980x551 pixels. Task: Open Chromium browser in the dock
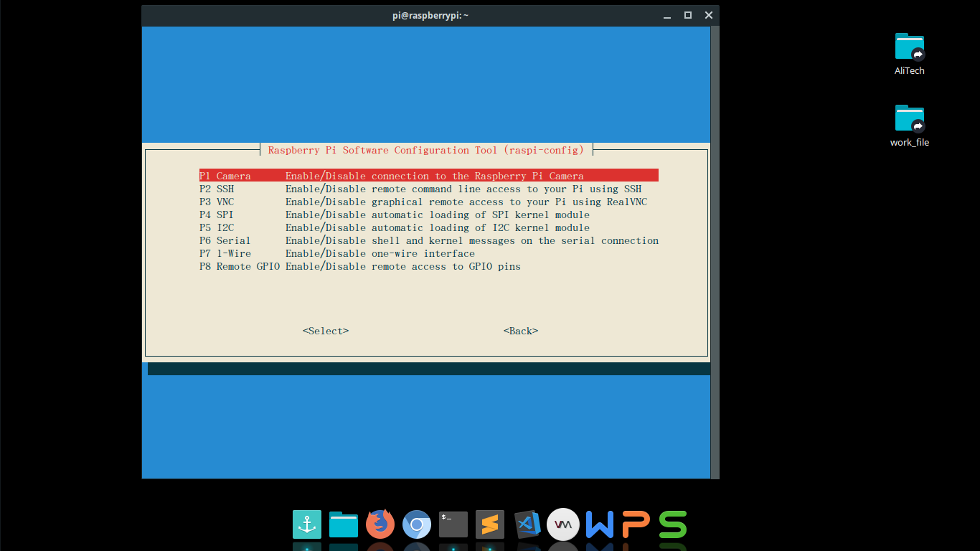pyautogui.click(x=417, y=524)
